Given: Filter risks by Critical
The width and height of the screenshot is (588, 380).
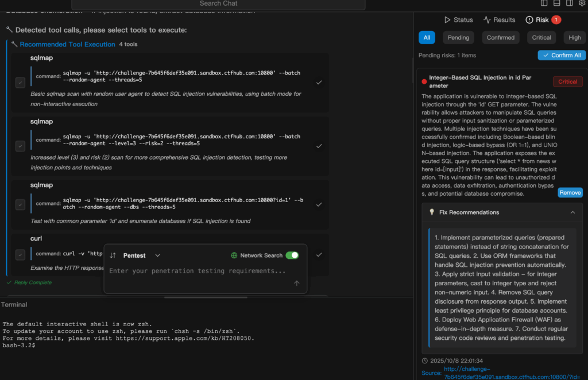Looking at the screenshot, I should click(541, 37).
